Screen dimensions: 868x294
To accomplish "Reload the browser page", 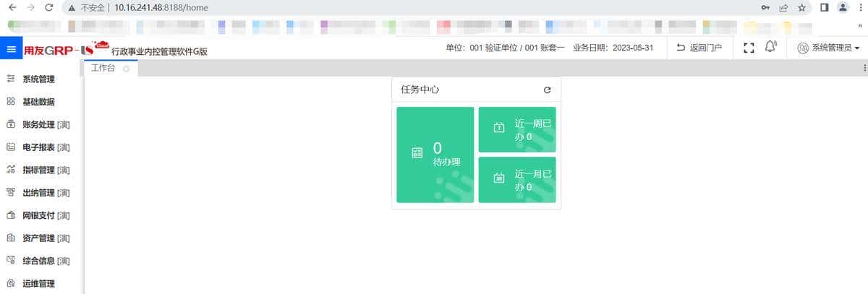I will tap(48, 7).
